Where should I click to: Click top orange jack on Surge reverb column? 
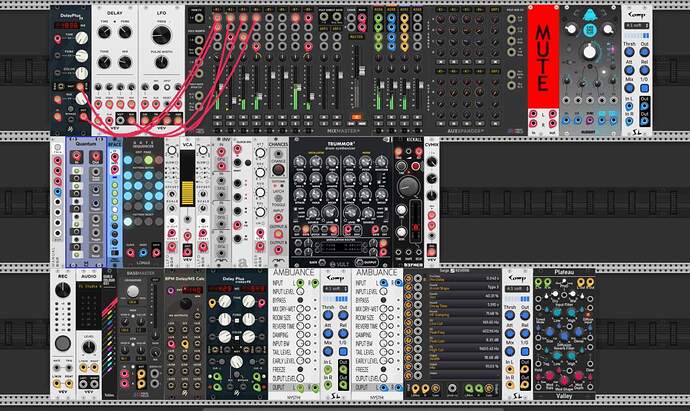(x=408, y=278)
